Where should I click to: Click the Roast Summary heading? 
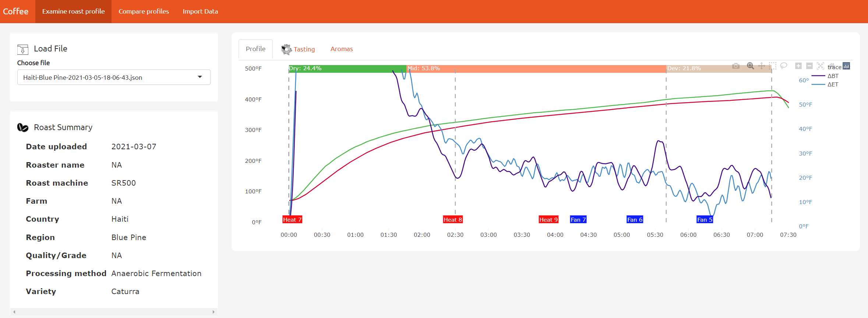click(x=63, y=127)
